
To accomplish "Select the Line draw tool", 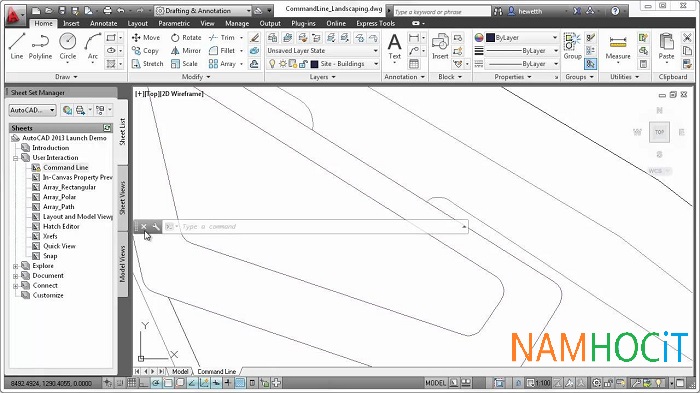I will coord(17,46).
